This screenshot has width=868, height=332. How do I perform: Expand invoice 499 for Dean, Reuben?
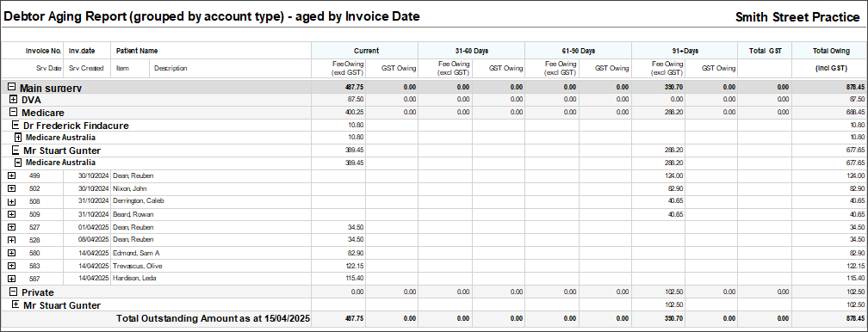tap(12, 175)
